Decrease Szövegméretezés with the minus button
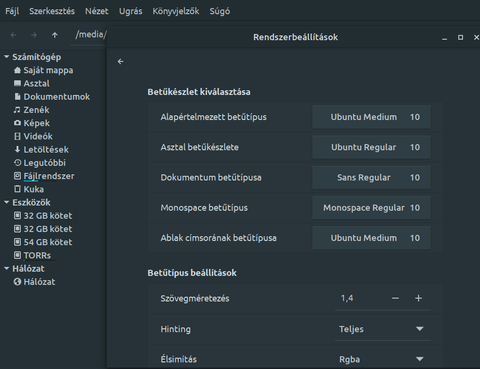The image size is (480, 369). point(395,298)
